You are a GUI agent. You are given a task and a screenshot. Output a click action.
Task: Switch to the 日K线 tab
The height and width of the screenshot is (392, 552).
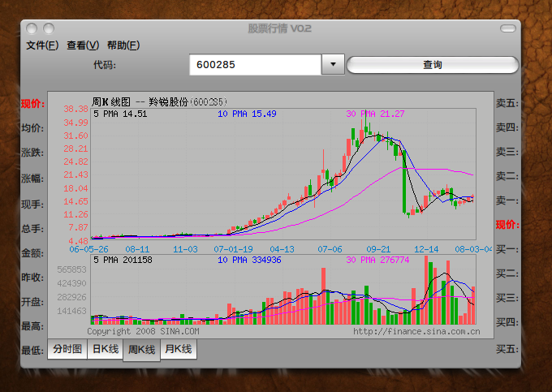tap(106, 349)
